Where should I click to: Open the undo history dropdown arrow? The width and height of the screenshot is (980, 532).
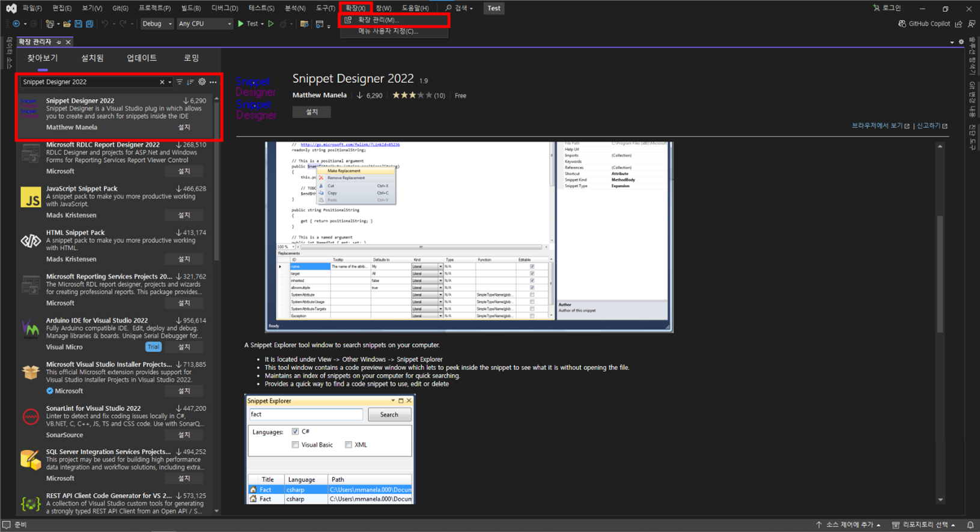114,24
